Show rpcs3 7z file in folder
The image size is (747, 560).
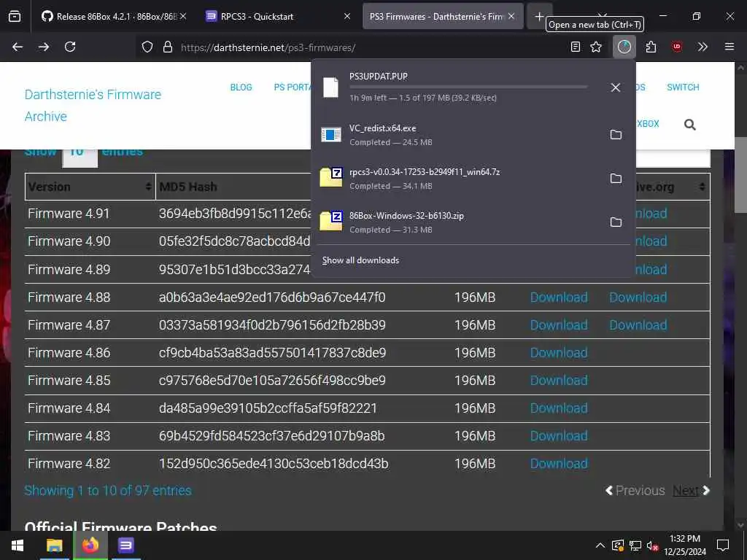616,179
